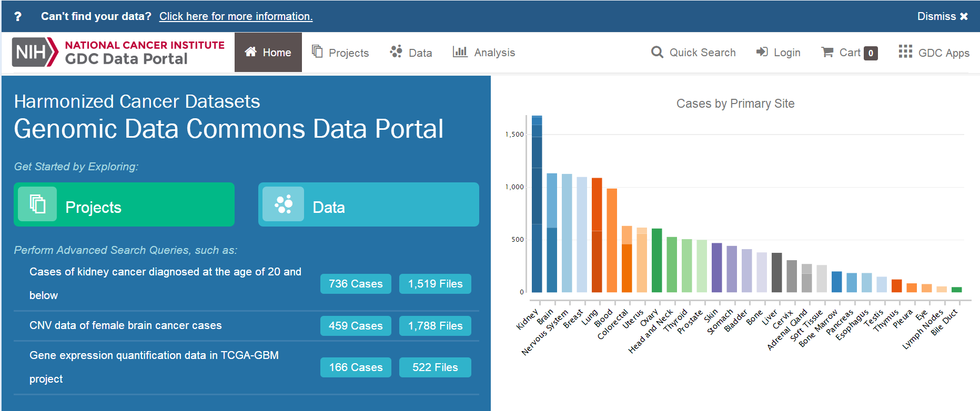Click the GDC Apps grid icon
This screenshot has width=980, height=411.
905,52
